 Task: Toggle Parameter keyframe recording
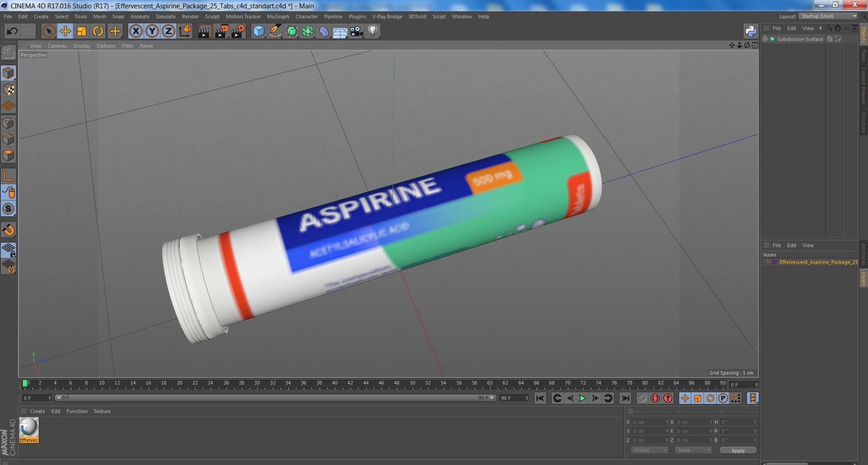click(723, 398)
